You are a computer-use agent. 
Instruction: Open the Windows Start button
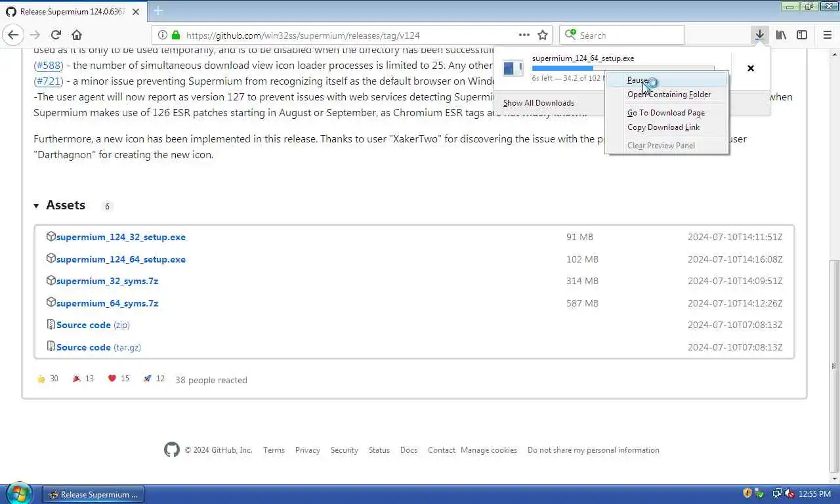coord(18,493)
